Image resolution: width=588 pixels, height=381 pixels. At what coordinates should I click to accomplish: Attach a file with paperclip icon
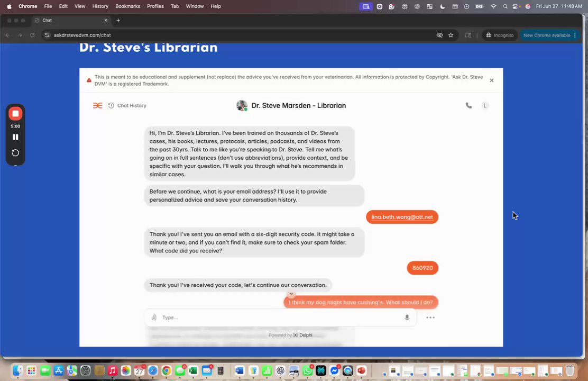154,317
